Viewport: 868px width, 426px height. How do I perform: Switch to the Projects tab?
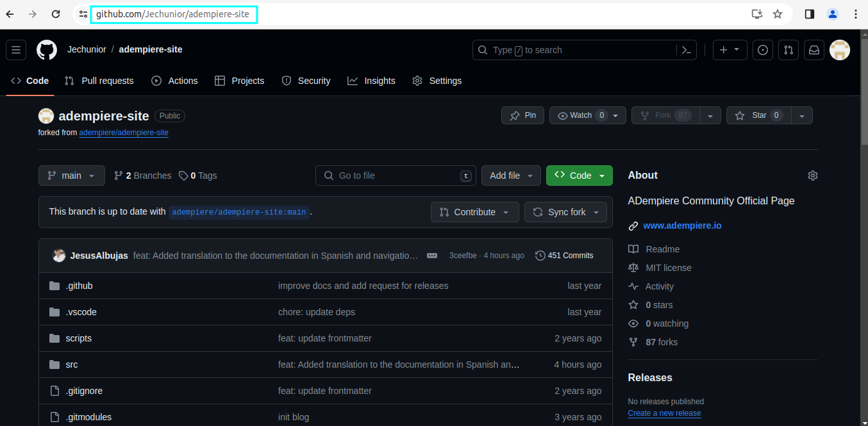(x=239, y=81)
